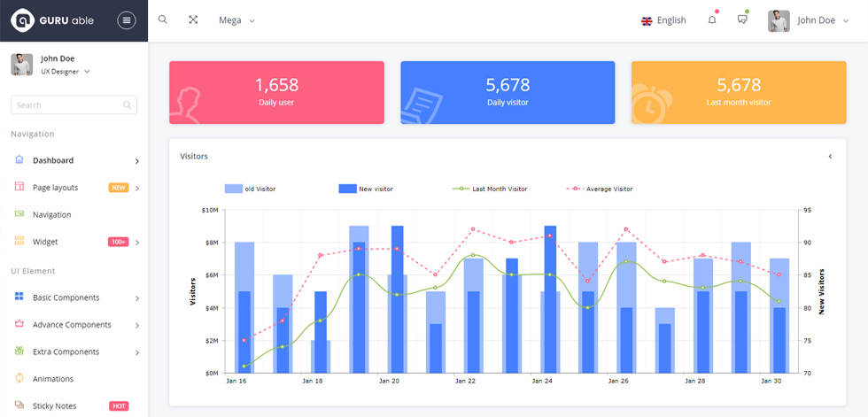Click the magnifier icon inside the sidebar search box

pyautogui.click(x=127, y=105)
